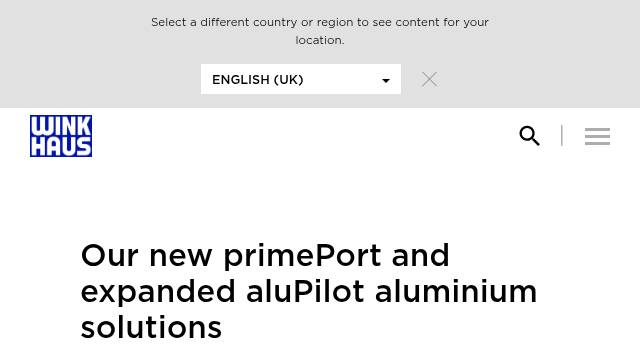Click the HAUS lettering in the logo
The height and width of the screenshot is (360, 640).
pos(61,147)
